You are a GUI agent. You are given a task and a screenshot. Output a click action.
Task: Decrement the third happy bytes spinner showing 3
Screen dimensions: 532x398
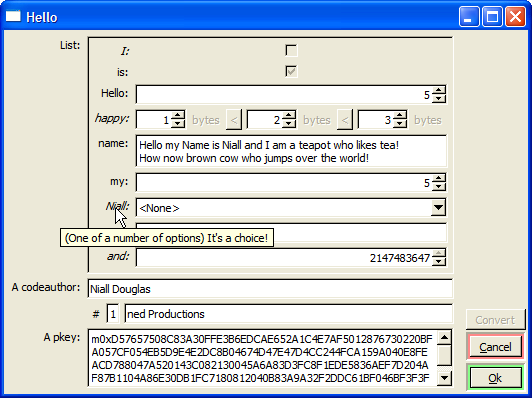click(400, 124)
